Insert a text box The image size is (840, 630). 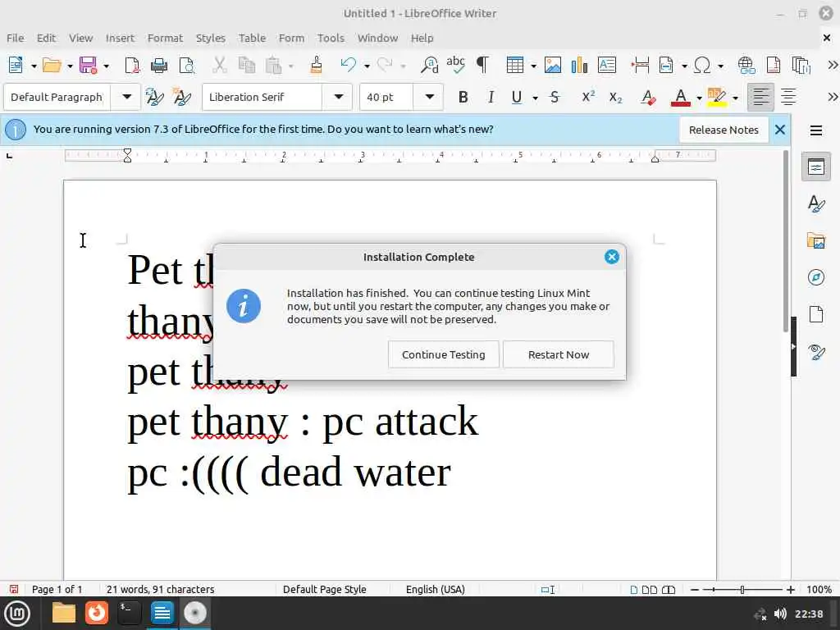(606, 66)
